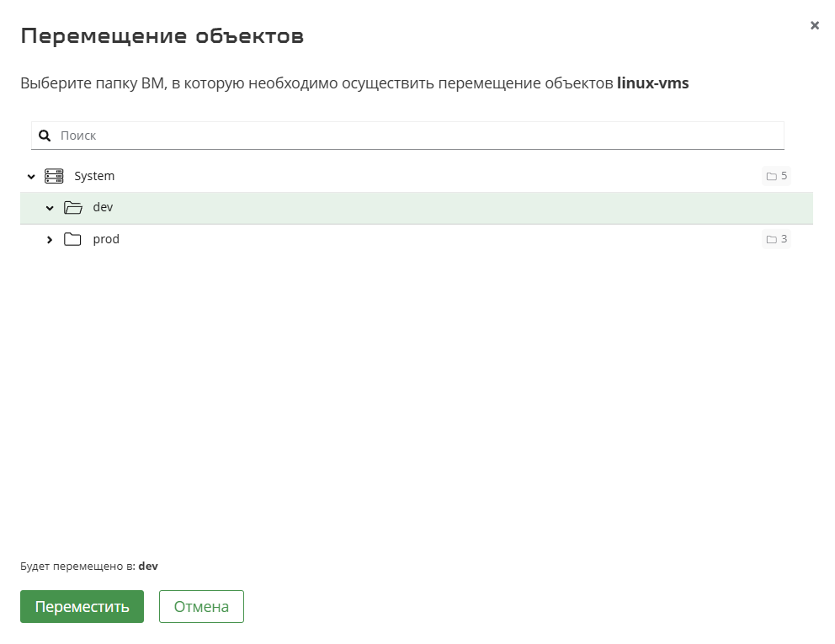Collapse the dev folder node
835x644 pixels.
click(50, 208)
